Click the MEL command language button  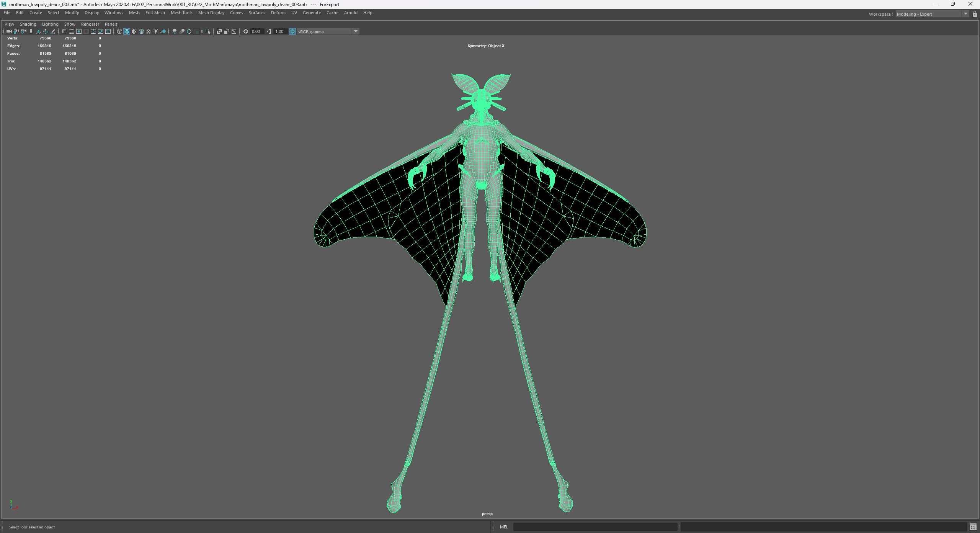point(504,527)
